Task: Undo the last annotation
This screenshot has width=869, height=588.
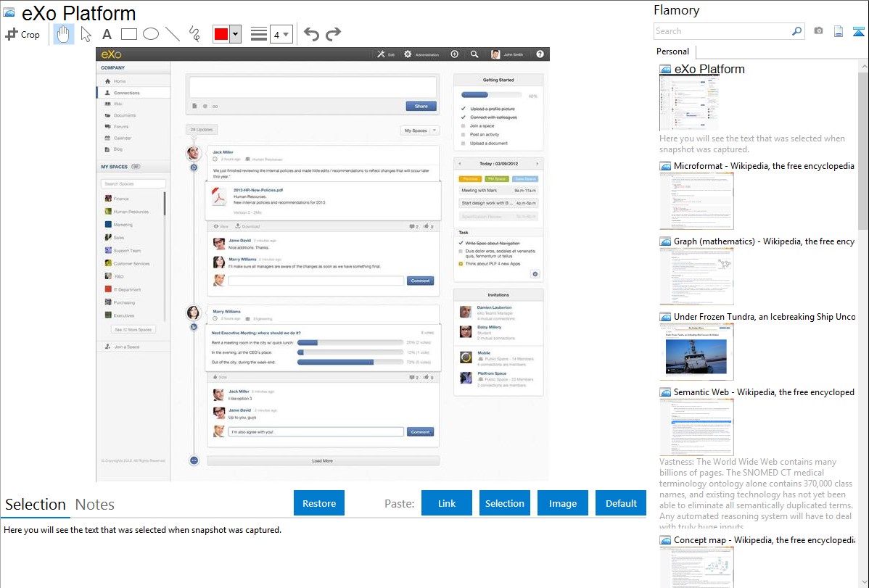Action: point(311,34)
